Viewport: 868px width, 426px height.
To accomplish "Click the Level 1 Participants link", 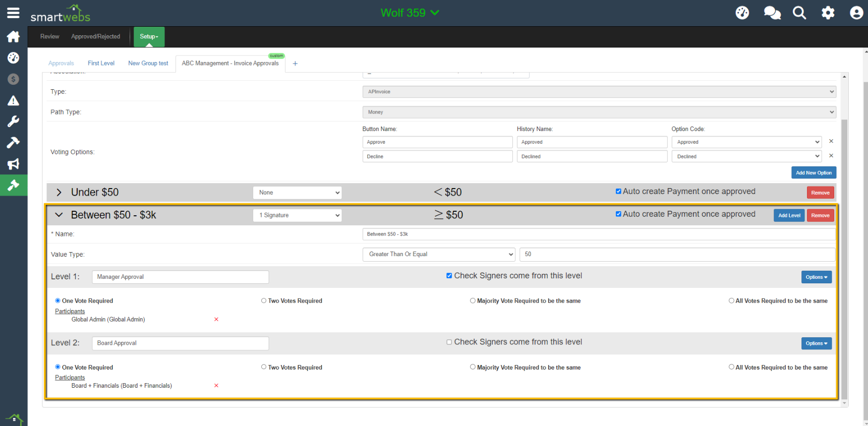I will click(x=70, y=312).
